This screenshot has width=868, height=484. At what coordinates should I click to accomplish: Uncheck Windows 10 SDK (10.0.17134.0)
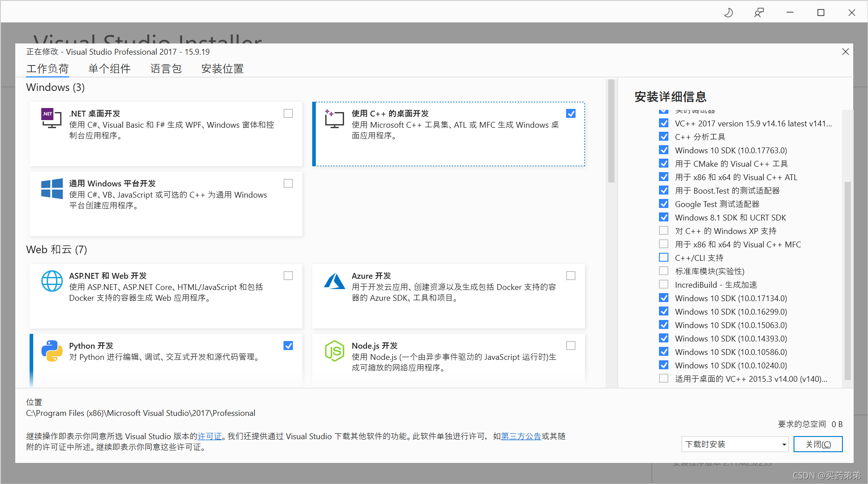pos(663,298)
